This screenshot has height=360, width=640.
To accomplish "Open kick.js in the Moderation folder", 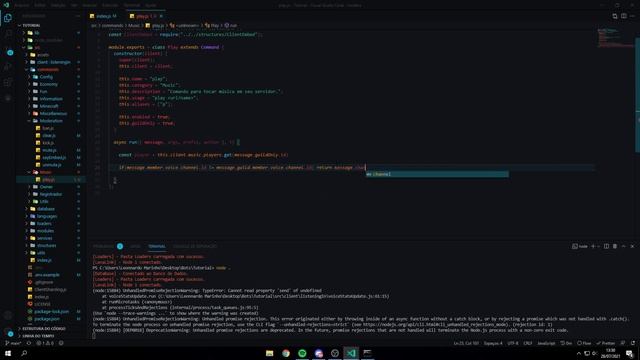I will click(x=48, y=143).
